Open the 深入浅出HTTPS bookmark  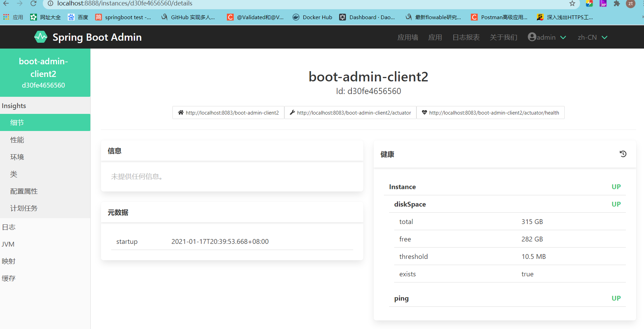[x=565, y=17]
